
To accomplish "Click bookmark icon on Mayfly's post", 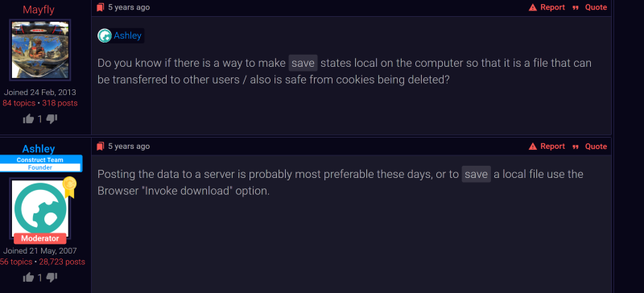I will [x=100, y=7].
